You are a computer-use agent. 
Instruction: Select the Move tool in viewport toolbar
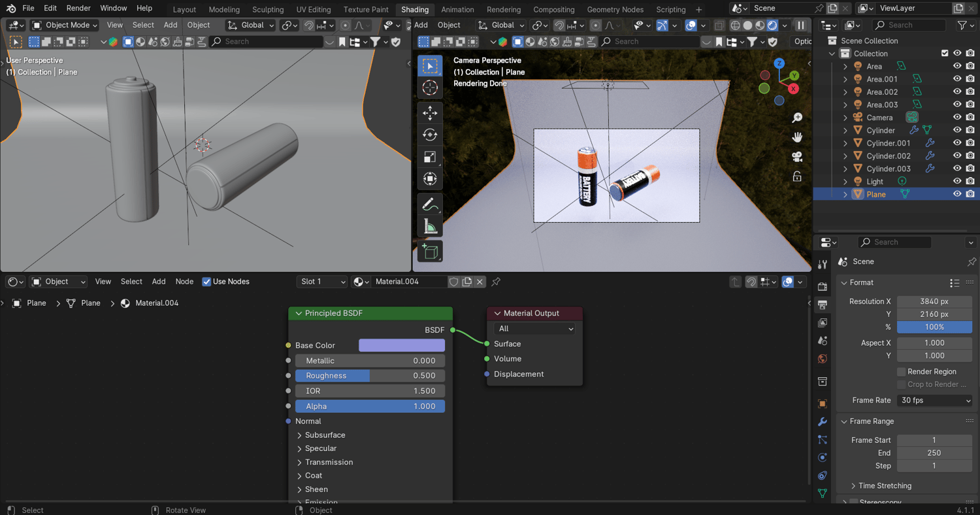tap(430, 113)
